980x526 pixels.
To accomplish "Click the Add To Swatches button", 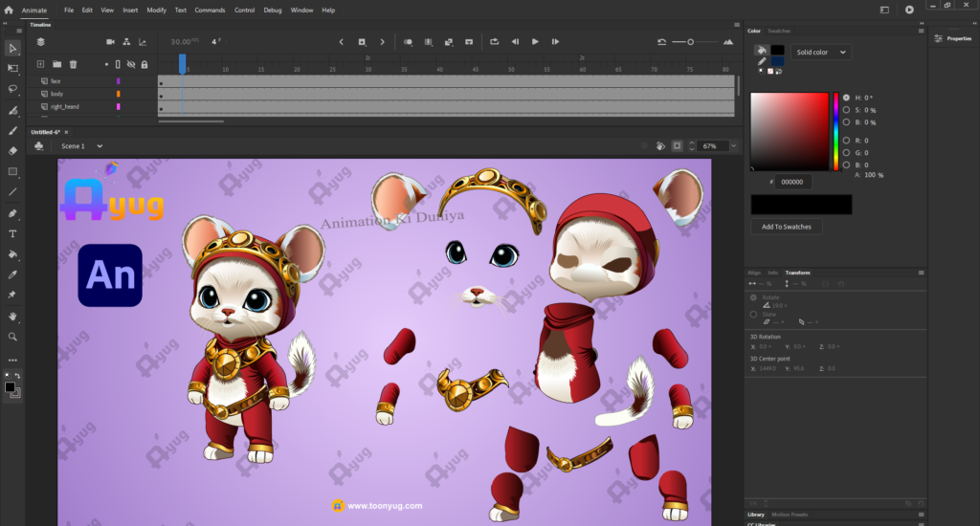I will [x=786, y=227].
